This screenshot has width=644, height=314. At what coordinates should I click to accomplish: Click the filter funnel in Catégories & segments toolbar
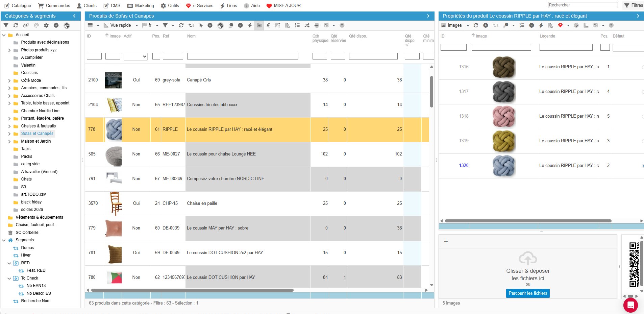(6, 25)
